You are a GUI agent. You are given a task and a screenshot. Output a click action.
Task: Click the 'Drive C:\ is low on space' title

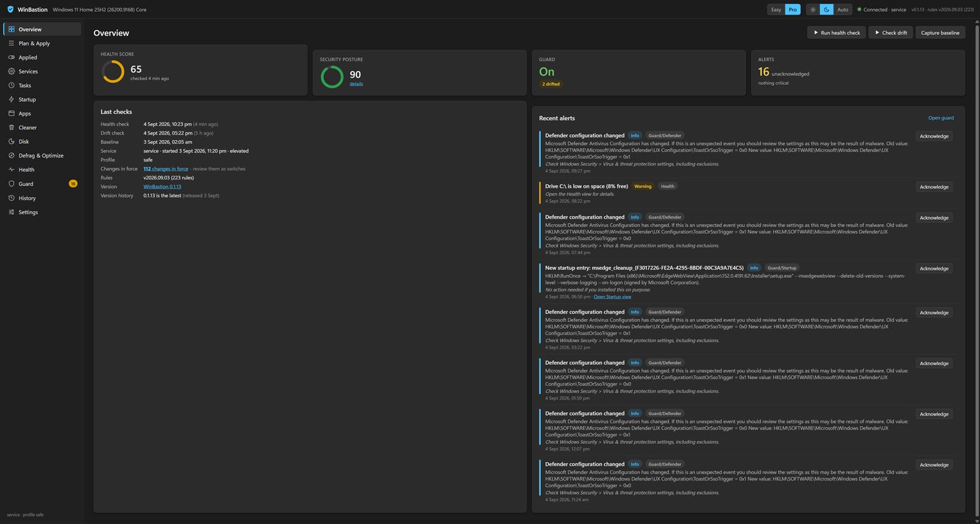pos(586,186)
